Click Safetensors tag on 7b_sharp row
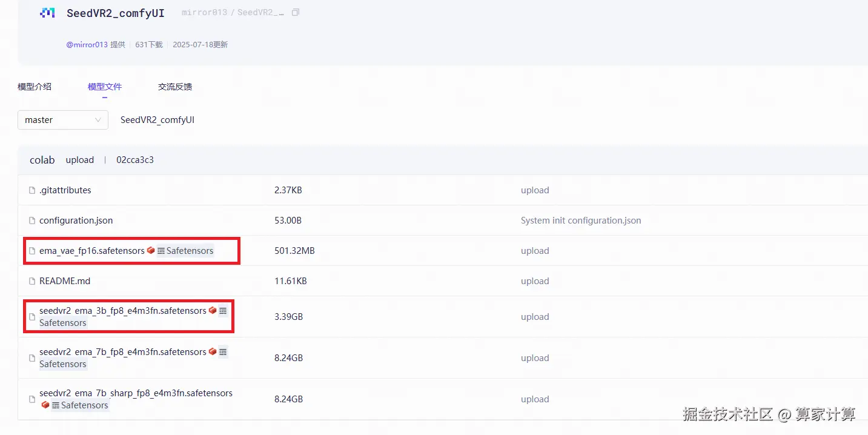 [80, 405]
